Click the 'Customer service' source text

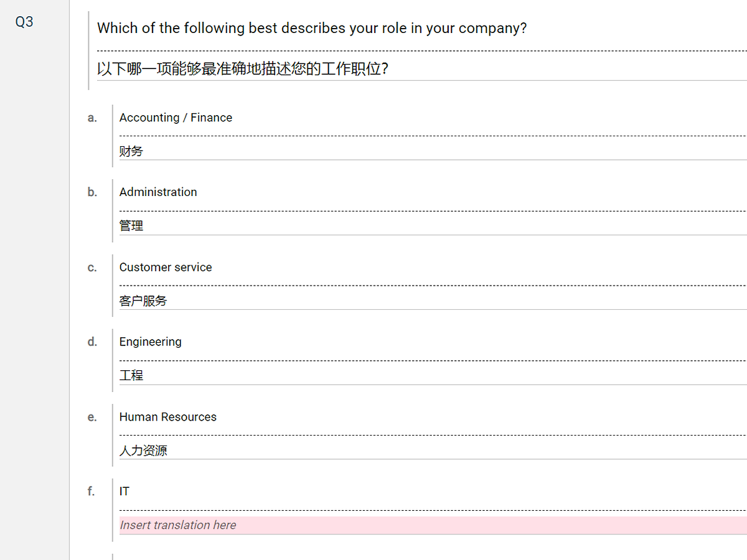pos(166,267)
